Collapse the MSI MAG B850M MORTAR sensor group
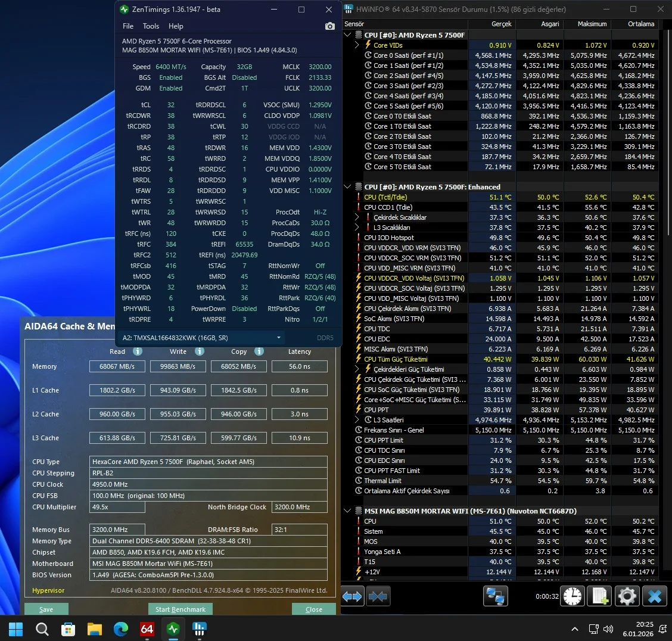This screenshot has width=672, height=641. click(348, 511)
